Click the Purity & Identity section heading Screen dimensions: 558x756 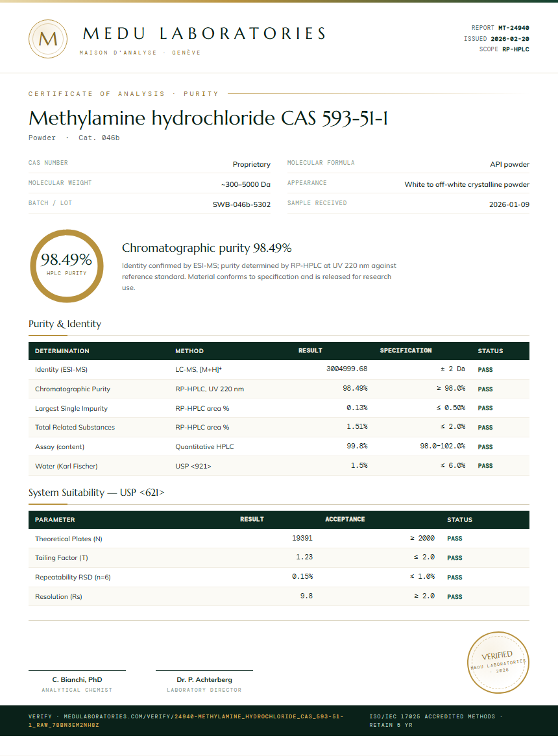[x=65, y=324]
